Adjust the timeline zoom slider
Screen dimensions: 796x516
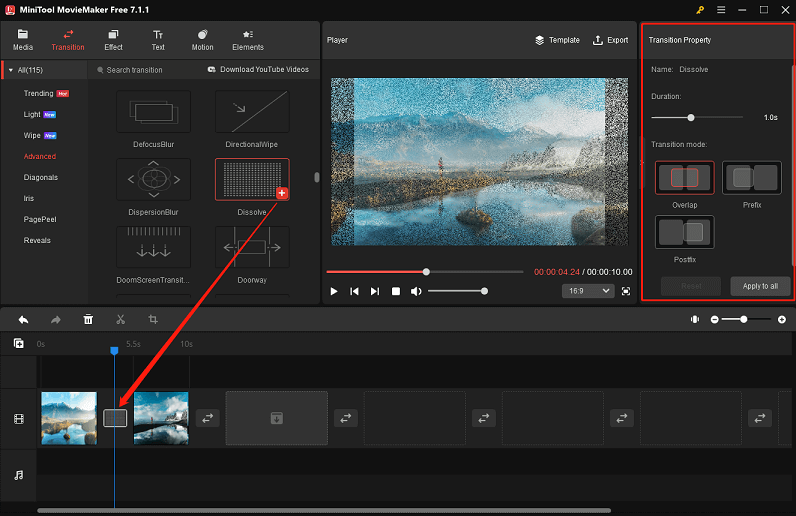(746, 319)
